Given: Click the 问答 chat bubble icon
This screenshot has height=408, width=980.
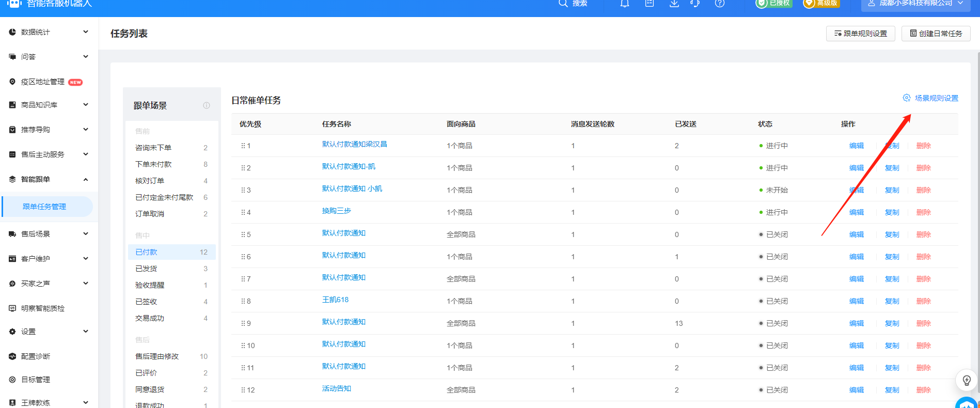Looking at the screenshot, I should pos(12,57).
